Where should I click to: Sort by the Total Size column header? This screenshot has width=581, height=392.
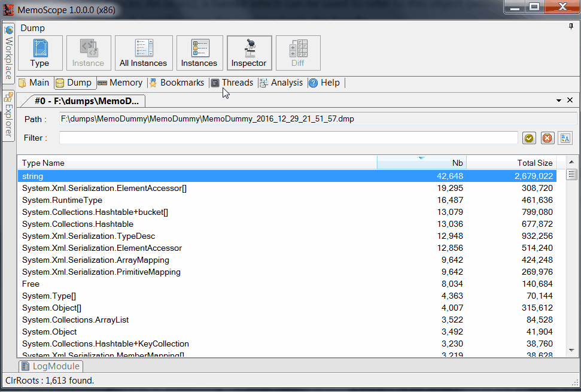[512, 163]
